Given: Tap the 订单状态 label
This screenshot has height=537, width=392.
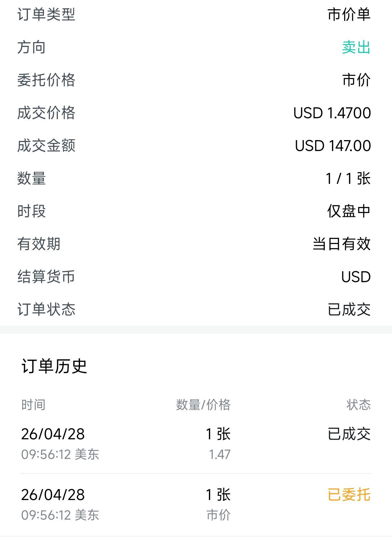Looking at the screenshot, I should pyautogui.click(x=46, y=310).
